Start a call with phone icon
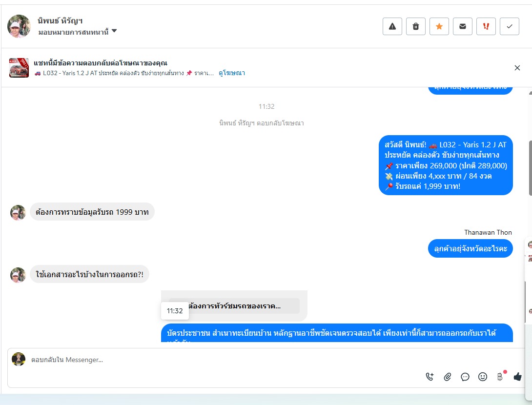This screenshot has height=405, width=532. click(430, 377)
